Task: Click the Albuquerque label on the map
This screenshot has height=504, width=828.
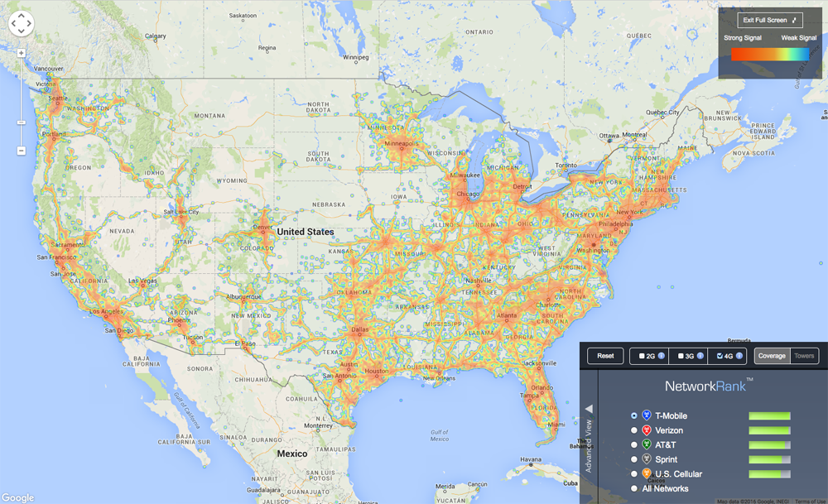Action: (243, 296)
